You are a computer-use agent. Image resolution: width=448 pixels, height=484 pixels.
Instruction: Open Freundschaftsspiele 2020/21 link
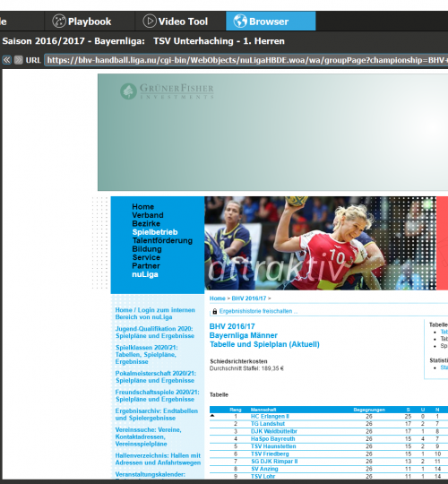coord(157,396)
